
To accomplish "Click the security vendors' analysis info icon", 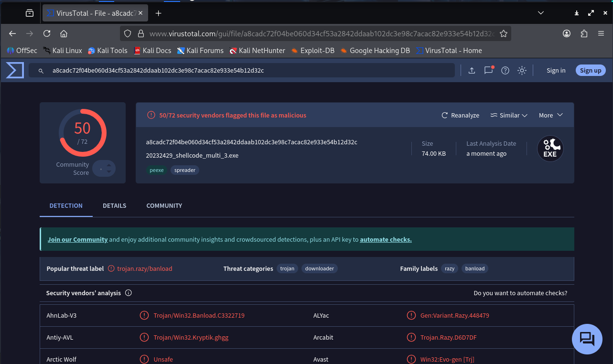I will [128, 293].
